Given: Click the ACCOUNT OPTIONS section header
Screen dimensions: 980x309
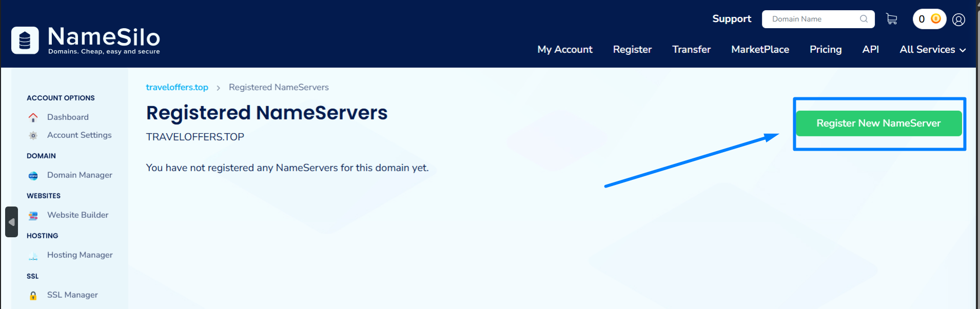Looking at the screenshot, I should (x=61, y=98).
